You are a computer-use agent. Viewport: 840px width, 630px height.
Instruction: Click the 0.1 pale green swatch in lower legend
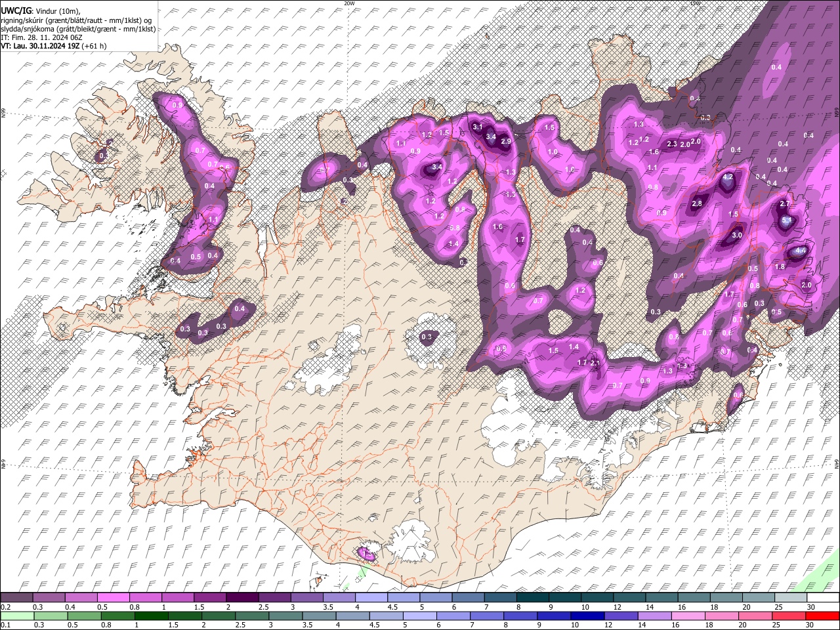click(x=17, y=616)
